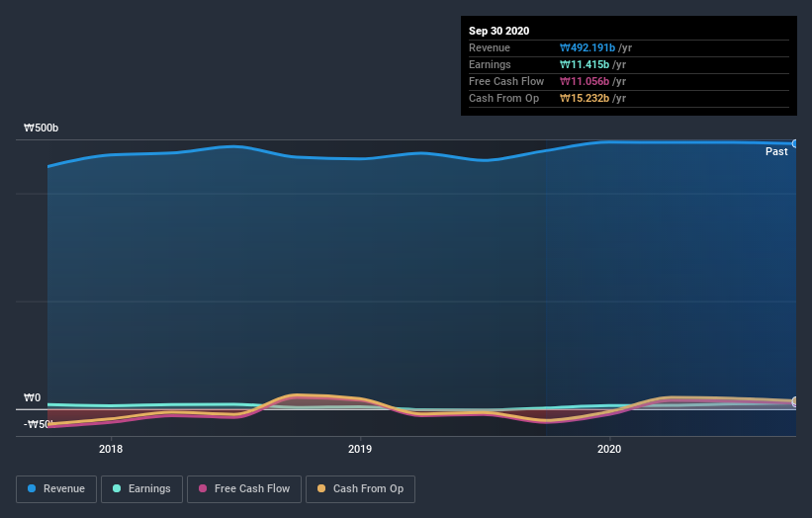Image resolution: width=812 pixels, height=518 pixels.
Task: Toggle the Revenue legend button
Action: click(56, 489)
